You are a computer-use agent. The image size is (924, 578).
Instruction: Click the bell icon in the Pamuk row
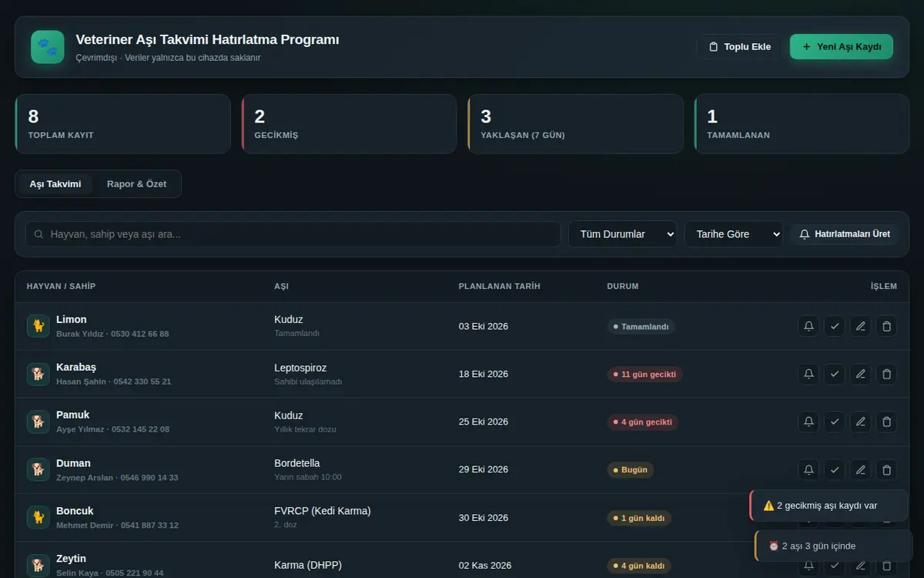(x=808, y=422)
